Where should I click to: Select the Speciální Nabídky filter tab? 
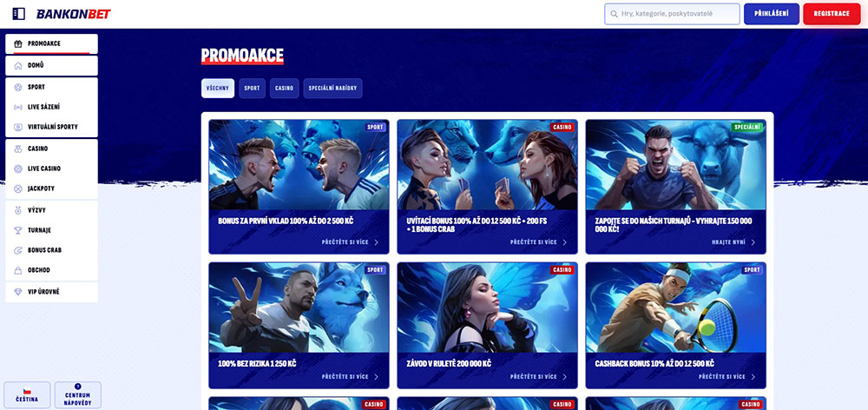pos(332,89)
